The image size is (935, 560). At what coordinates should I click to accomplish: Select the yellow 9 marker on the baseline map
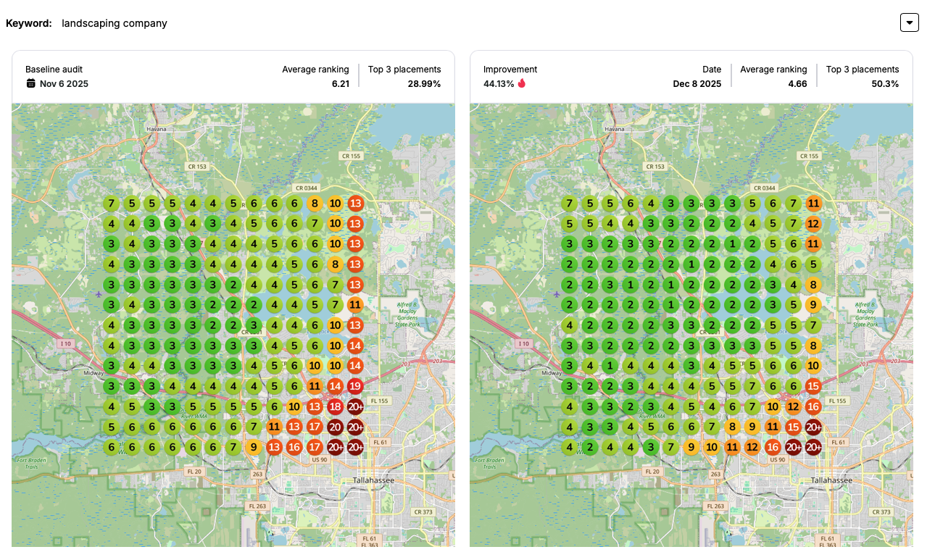254,448
